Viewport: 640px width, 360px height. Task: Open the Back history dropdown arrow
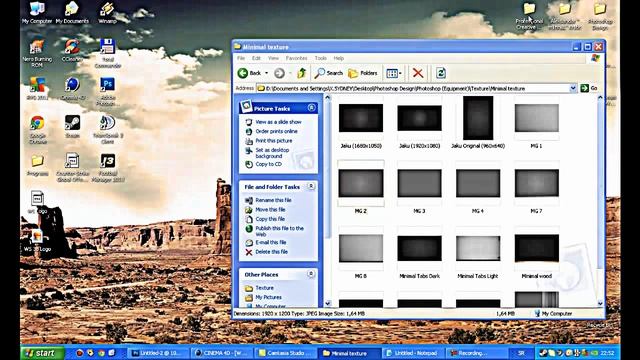pyautogui.click(x=267, y=73)
